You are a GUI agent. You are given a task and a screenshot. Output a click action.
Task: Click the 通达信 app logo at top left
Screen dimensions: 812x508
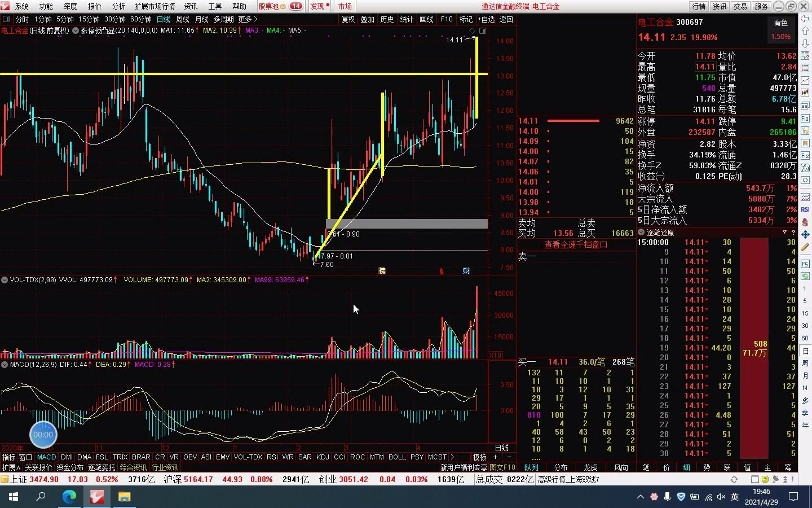pyautogui.click(x=6, y=6)
